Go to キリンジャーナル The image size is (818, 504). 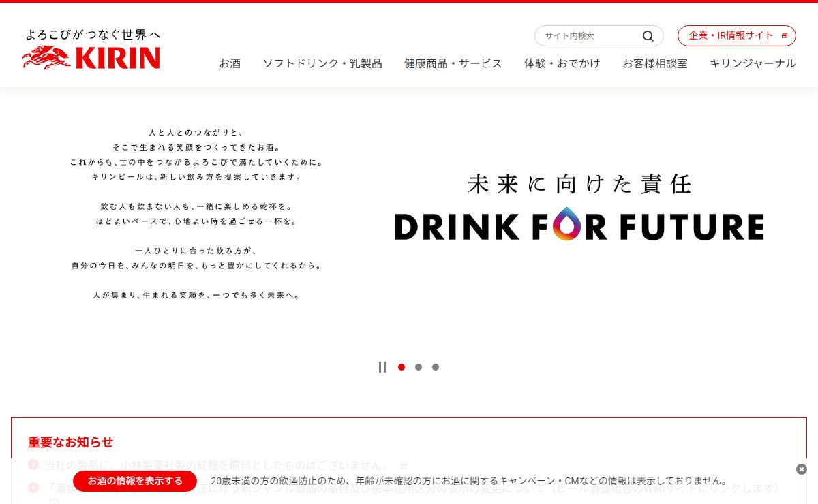coord(753,63)
